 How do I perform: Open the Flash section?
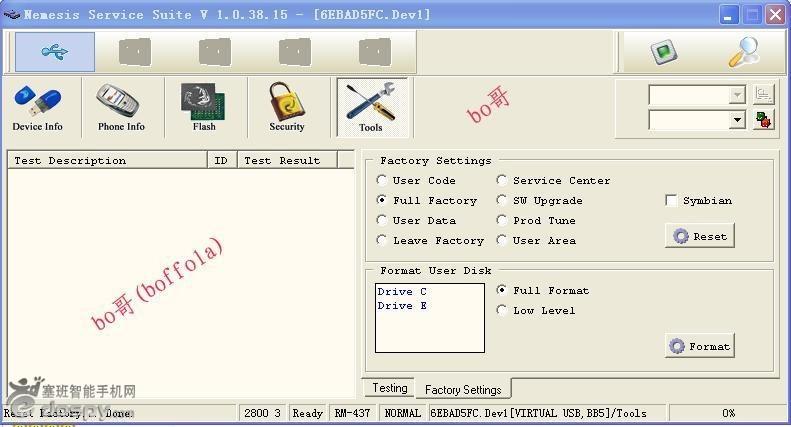click(x=204, y=108)
